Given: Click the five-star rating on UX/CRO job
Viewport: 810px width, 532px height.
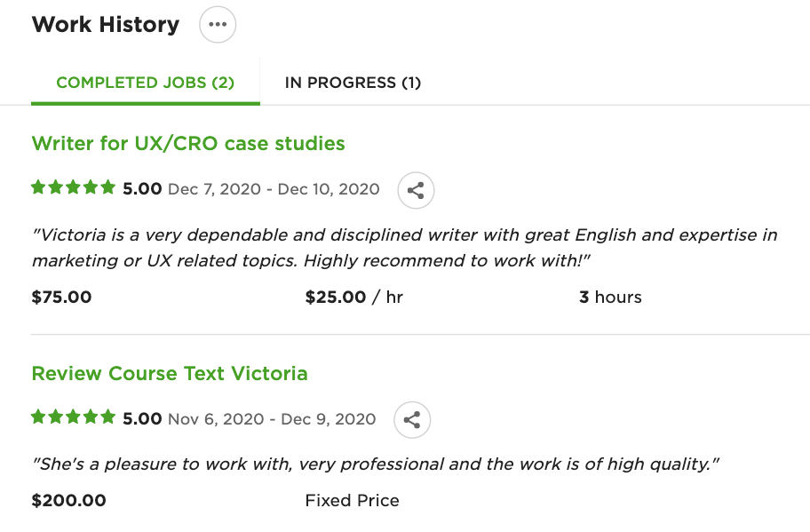Looking at the screenshot, I should (73, 187).
